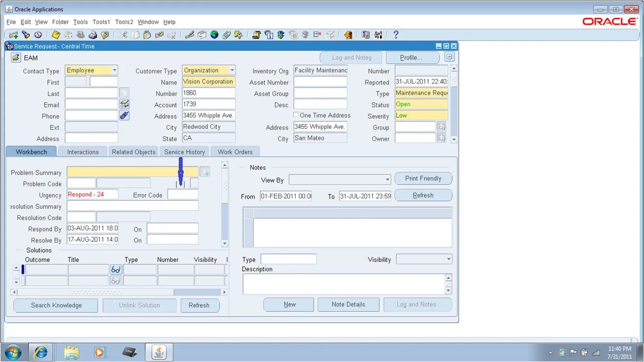Click the Description text box in Notes
This screenshot has height=362, width=644.
344,284
